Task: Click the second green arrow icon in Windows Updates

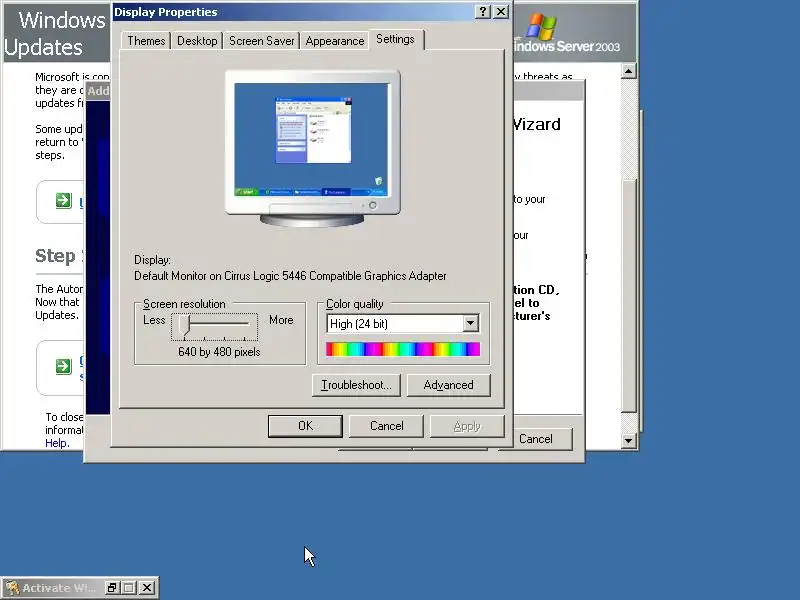Action: pos(64,366)
